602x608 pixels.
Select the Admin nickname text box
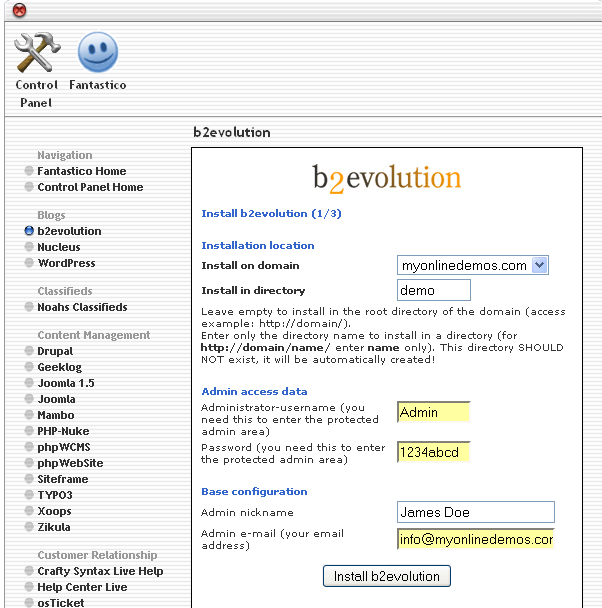(x=475, y=512)
